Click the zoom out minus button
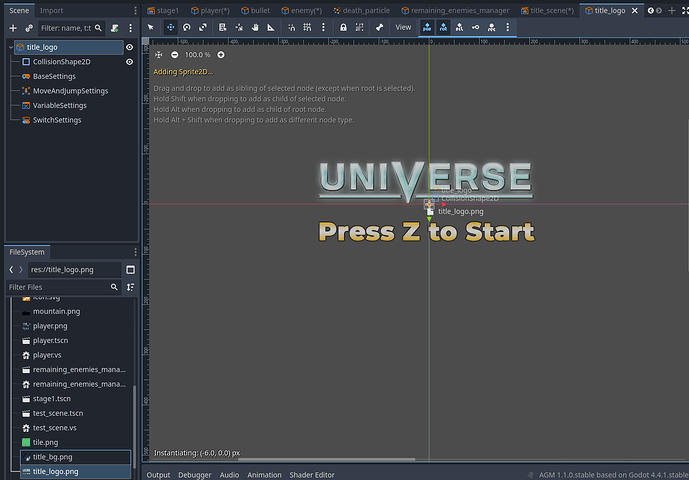Screen dimensions: 689x480 pyautogui.click(x=175, y=55)
